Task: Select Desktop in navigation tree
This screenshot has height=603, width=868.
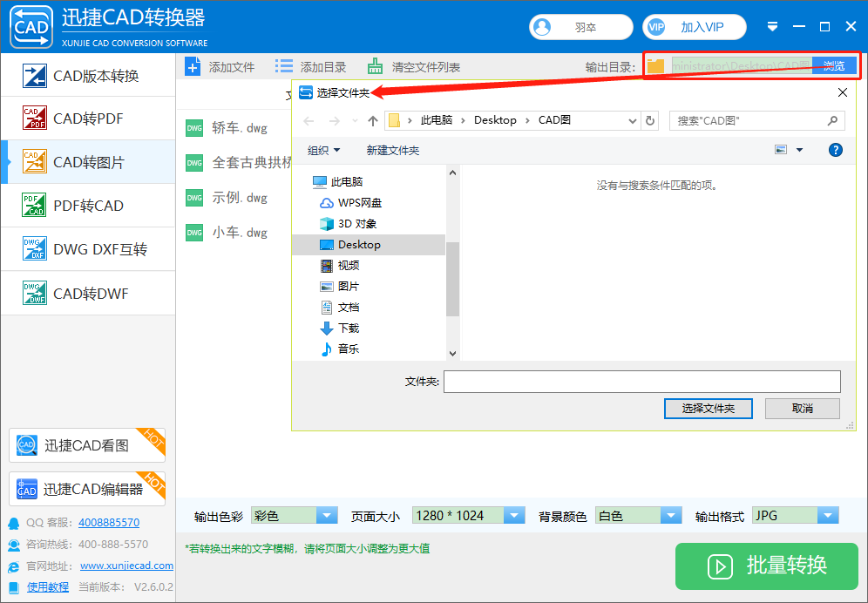Action: pos(369,245)
